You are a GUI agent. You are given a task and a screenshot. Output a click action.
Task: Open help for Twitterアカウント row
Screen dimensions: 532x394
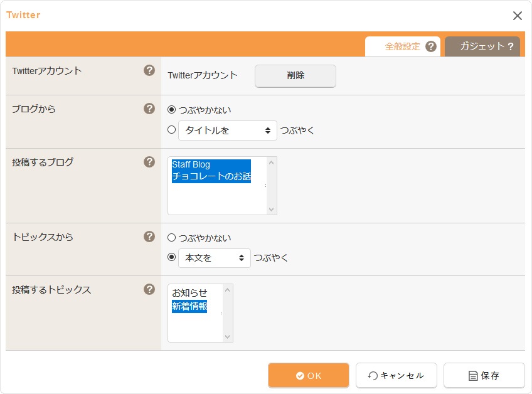(149, 71)
